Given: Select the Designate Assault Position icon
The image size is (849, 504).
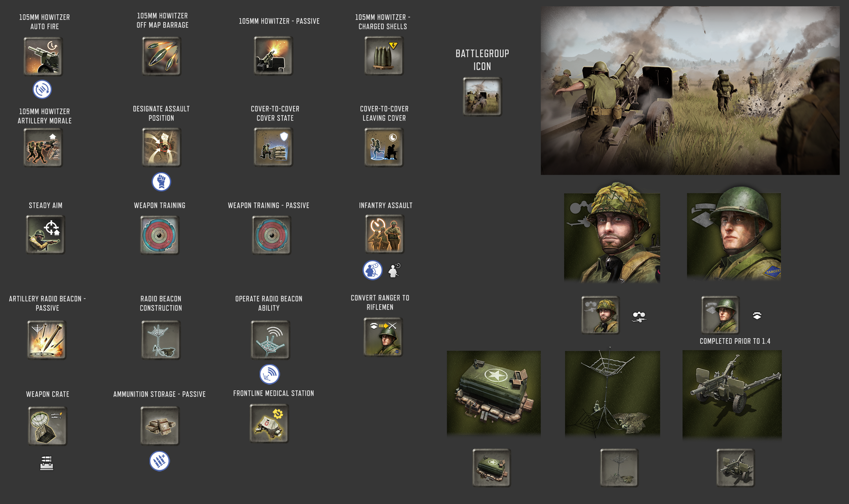Looking at the screenshot, I should (x=161, y=147).
